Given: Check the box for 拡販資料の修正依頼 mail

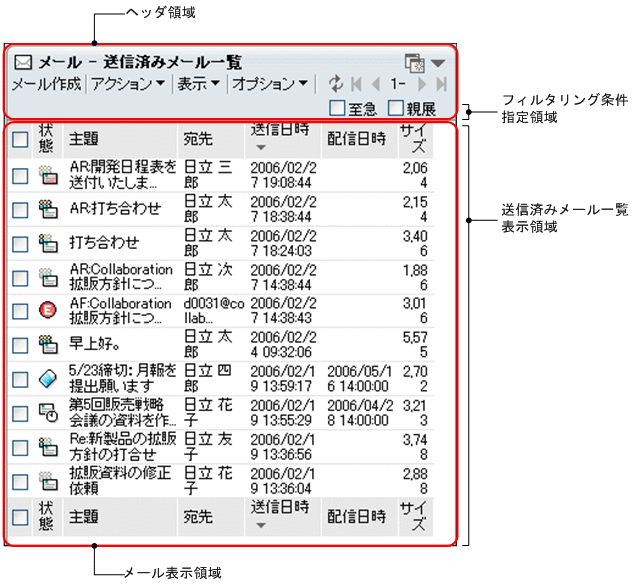Looking at the screenshot, I should point(20,482).
